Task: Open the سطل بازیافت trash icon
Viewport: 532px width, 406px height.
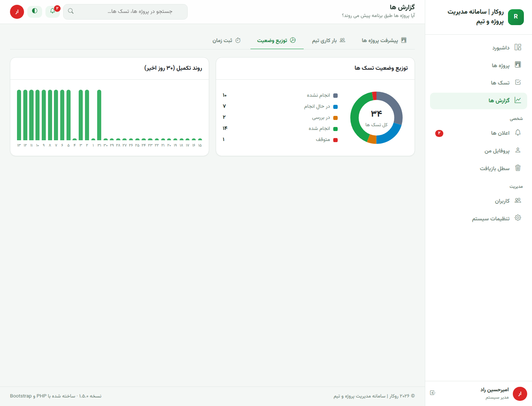Action: click(x=518, y=168)
